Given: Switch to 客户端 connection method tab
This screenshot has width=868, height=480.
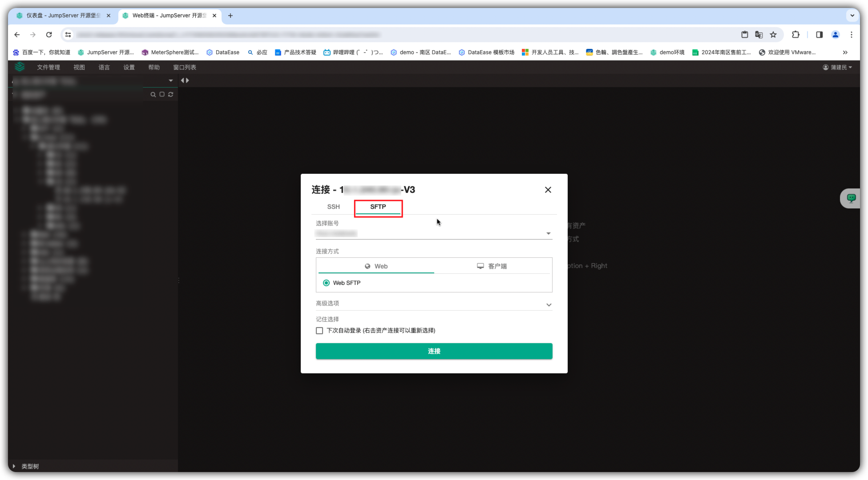Looking at the screenshot, I should click(x=492, y=266).
